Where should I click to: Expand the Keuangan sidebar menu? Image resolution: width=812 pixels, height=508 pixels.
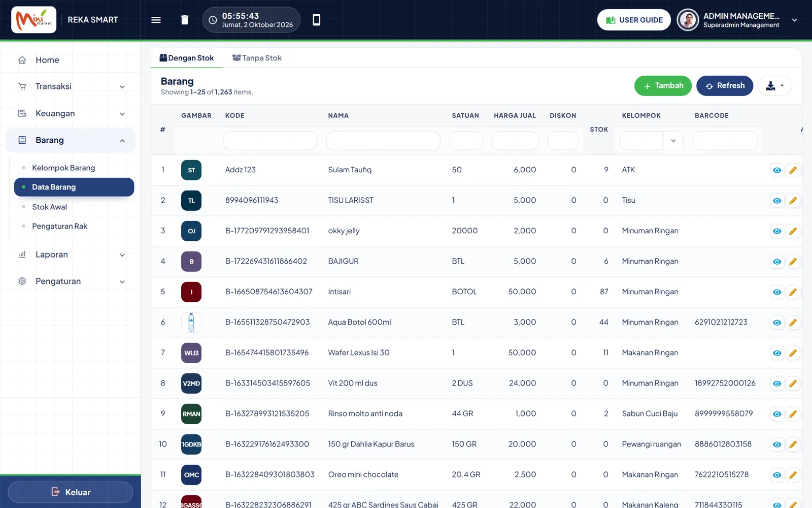71,113
